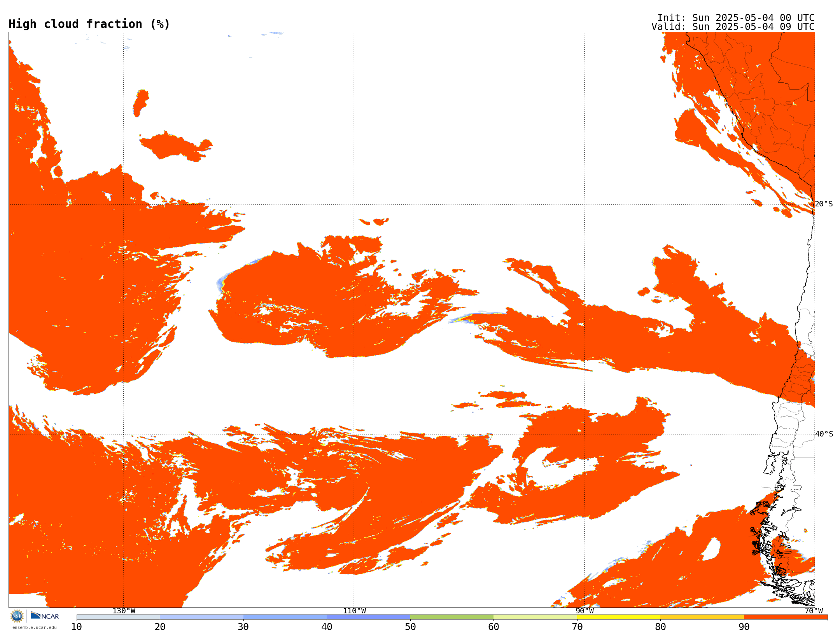Click the 10-20 pale gray color swatch
The width and height of the screenshot is (840, 632).
(x=118, y=617)
